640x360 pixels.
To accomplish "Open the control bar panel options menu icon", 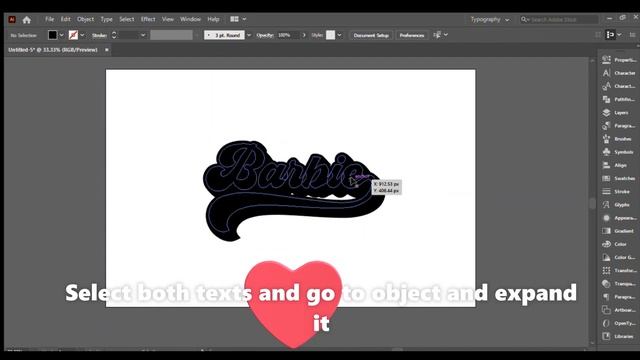I will [633, 35].
